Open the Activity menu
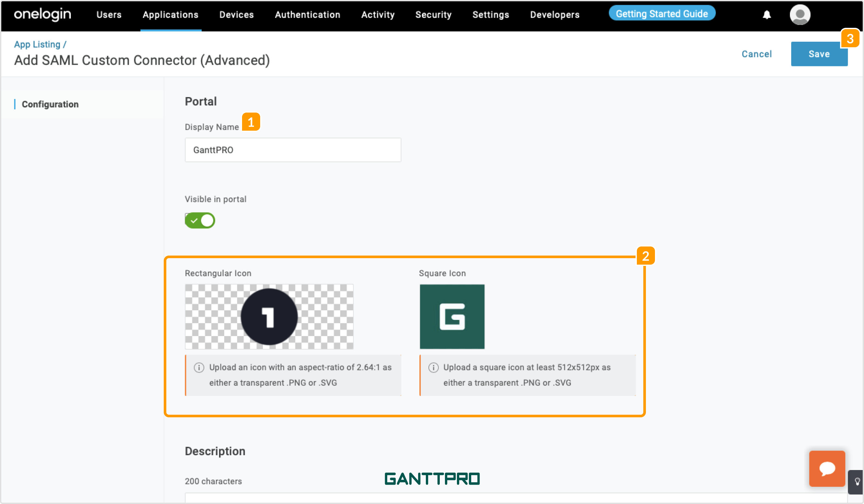Screen dimensions: 864x504 378,15
